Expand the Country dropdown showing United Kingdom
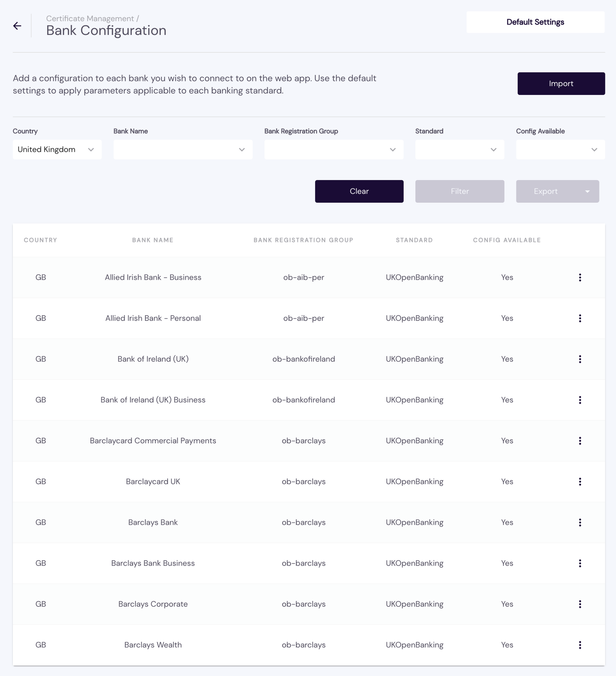This screenshot has width=616, height=676. [57, 150]
